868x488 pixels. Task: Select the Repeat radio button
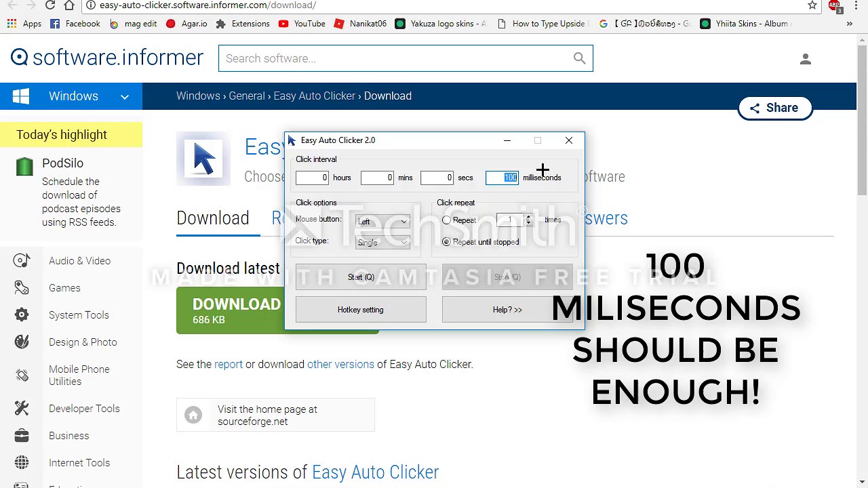tap(446, 220)
